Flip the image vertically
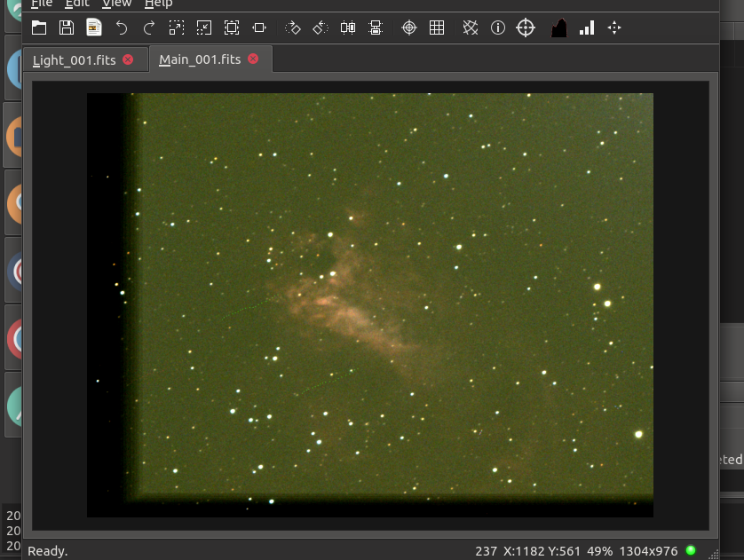The height and width of the screenshot is (560, 744). coord(376,28)
